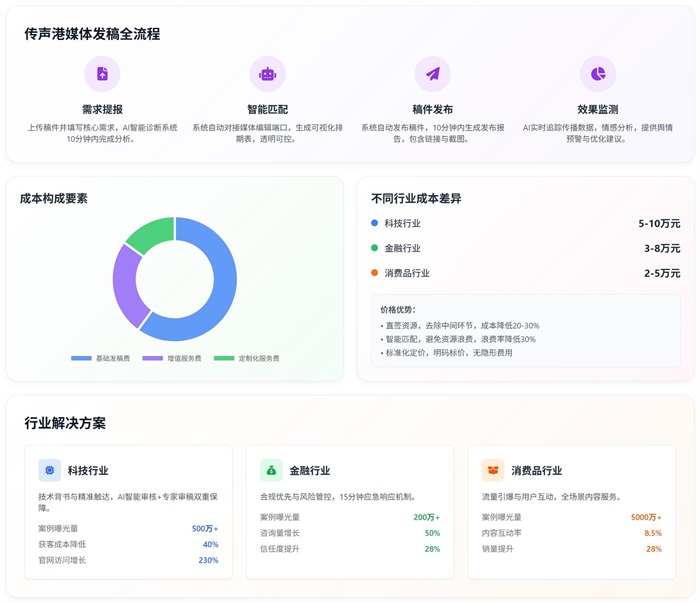This screenshot has width=700, height=603.
Task: Click the 需求提报 step heading
Action: pos(102,109)
